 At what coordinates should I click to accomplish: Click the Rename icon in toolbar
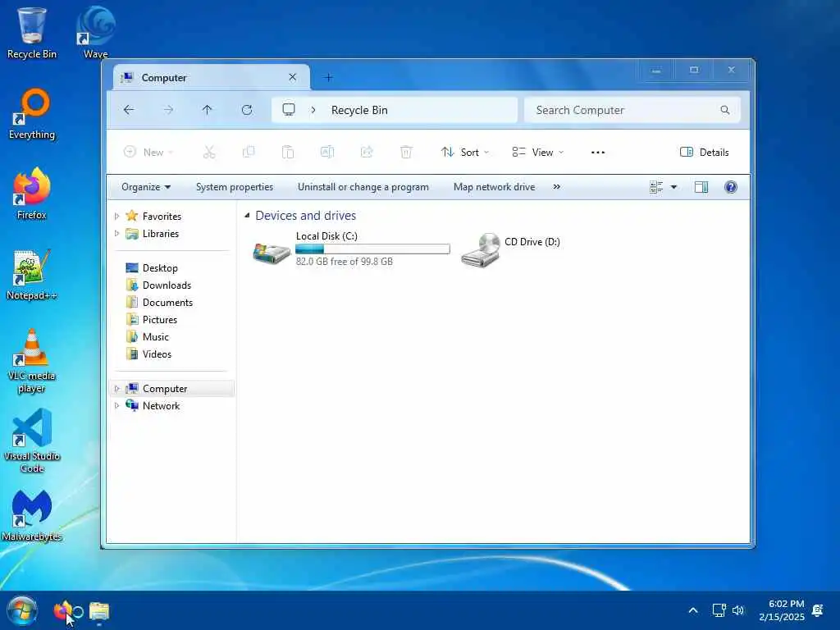click(x=327, y=152)
